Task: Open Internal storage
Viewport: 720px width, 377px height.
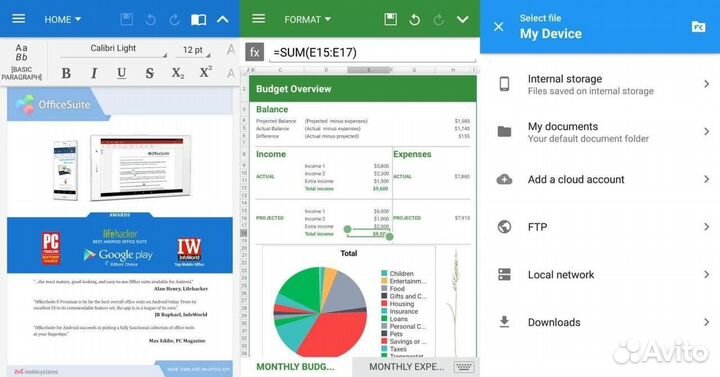Action: pyautogui.click(x=600, y=84)
